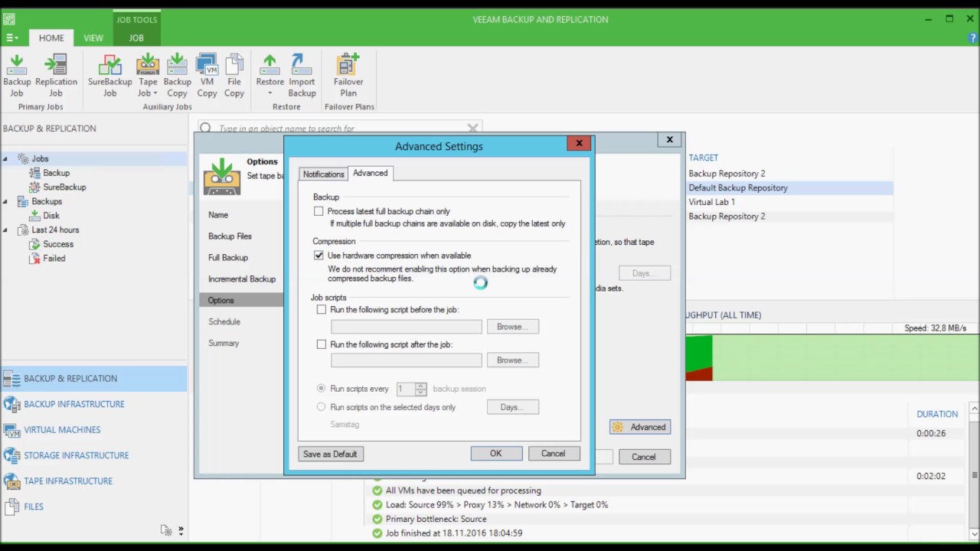
Task: Open Virtual Machines navigation pane
Action: pyautogui.click(x=93, y=429)
